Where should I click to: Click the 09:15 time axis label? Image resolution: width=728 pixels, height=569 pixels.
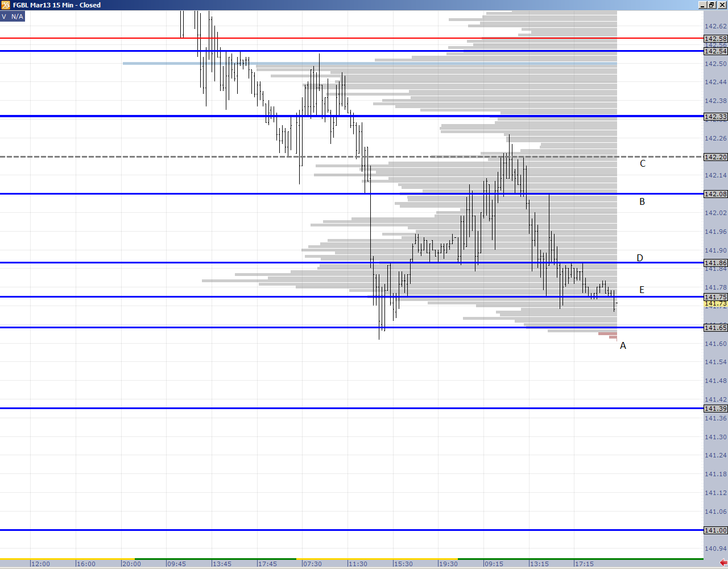[x=494, y=564]
